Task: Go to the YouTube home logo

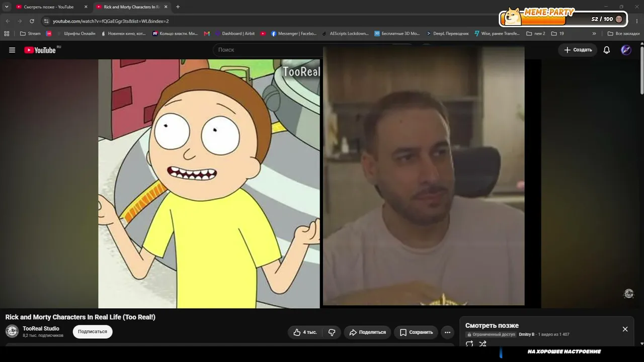Action: coord(40,50)
